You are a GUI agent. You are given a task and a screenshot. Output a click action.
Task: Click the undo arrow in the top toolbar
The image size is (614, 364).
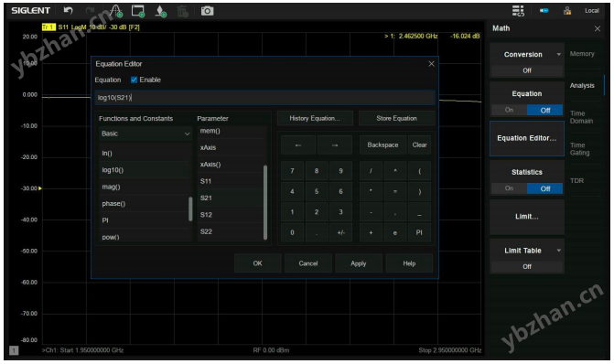pos(68,11)
